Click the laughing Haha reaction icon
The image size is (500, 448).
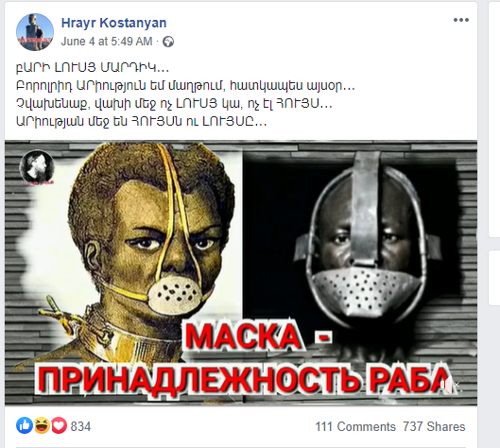tap(42, 425)
